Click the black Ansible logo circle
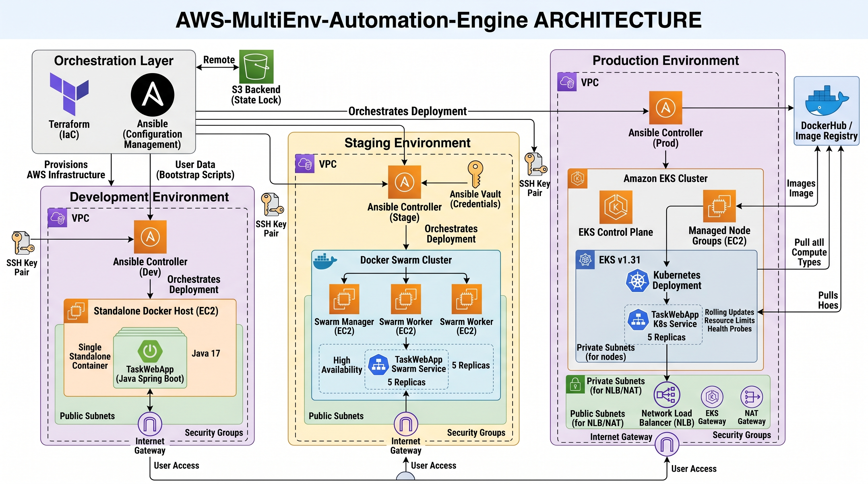Viewport: 868px width, 484px height. coord(153,95)
